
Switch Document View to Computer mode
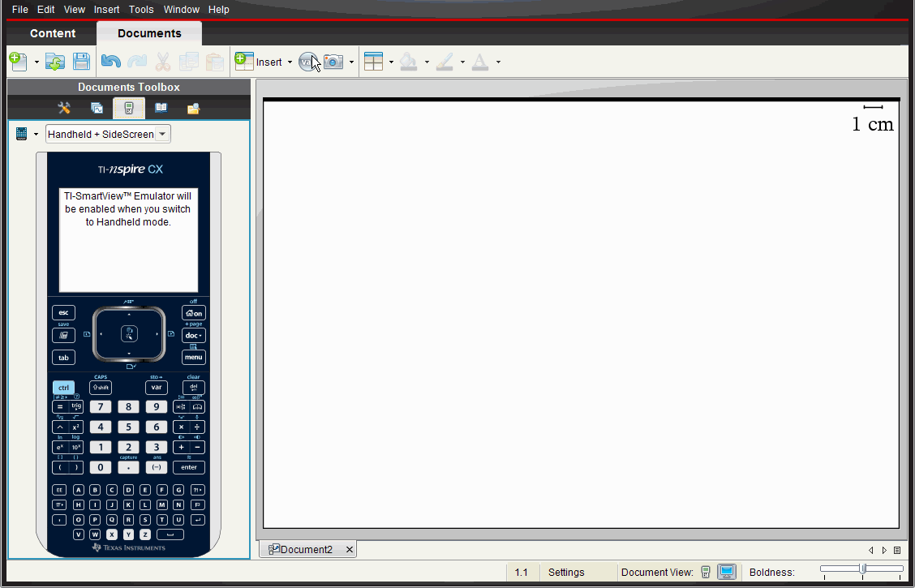pyautogui.click(x=726, y=572)
